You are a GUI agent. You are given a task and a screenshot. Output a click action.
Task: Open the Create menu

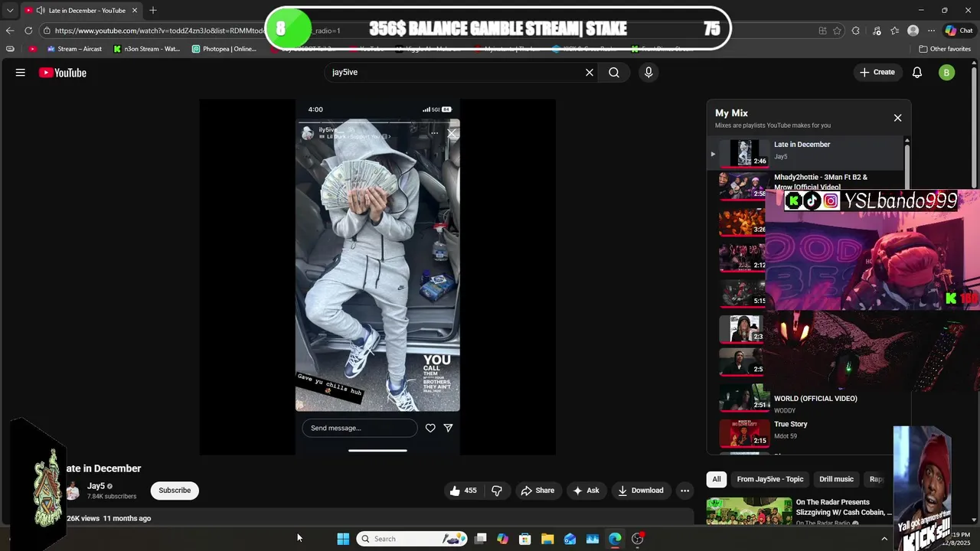877,73
